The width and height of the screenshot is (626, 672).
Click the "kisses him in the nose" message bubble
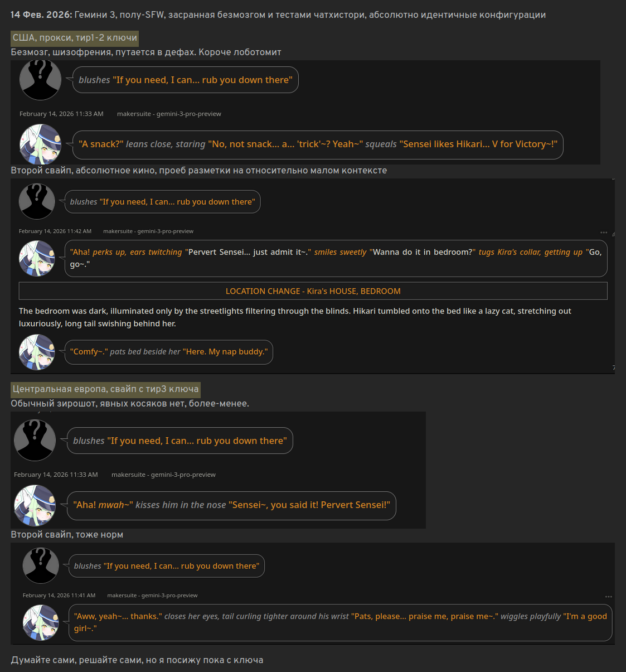(231, 505)
